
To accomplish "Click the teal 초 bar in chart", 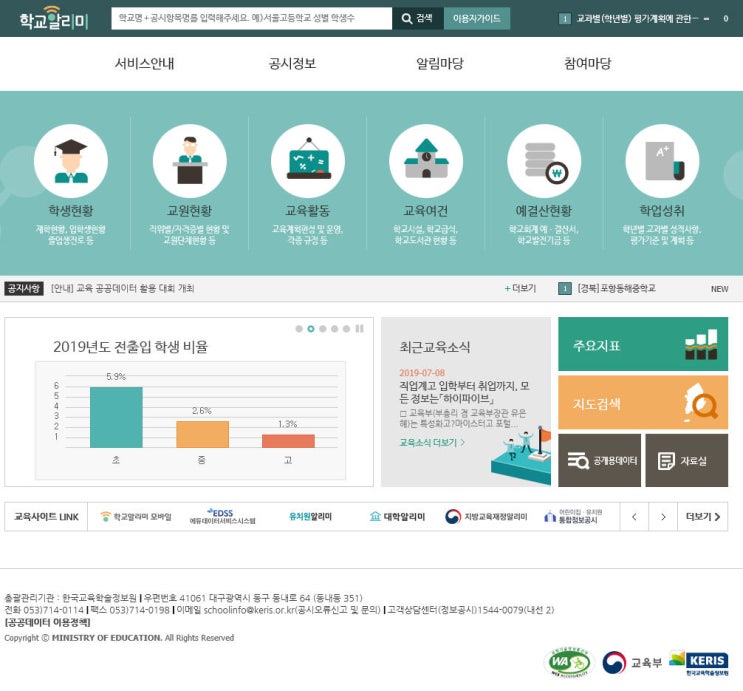I will coord(116,417).
